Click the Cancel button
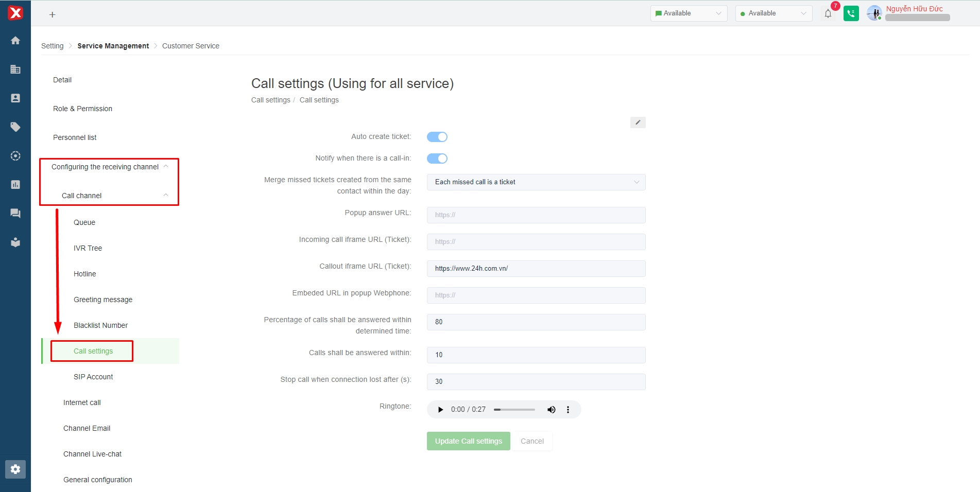980x492 pixels. (532, 441)
